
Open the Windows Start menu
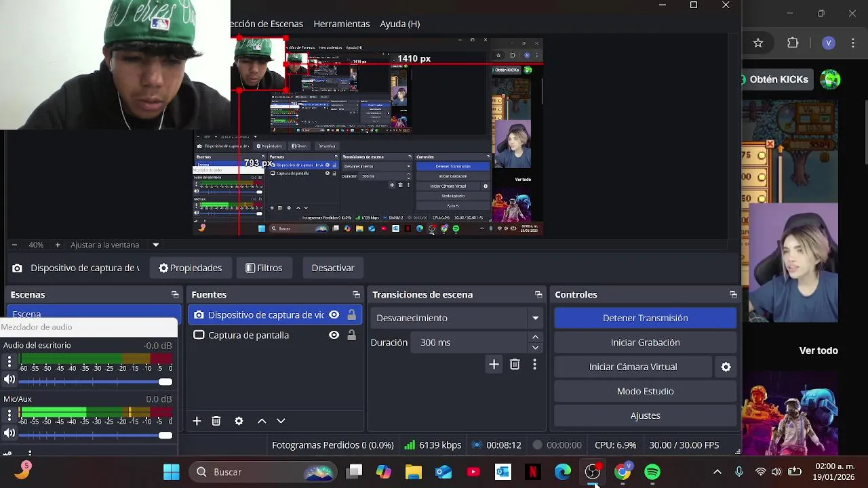coord(172,472)
